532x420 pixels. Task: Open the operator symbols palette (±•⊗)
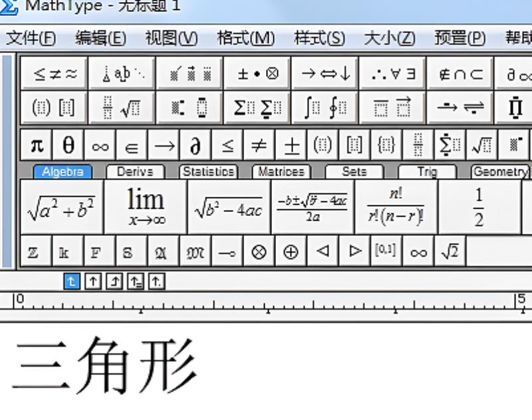pyautogui.click(x=257, y=73)
